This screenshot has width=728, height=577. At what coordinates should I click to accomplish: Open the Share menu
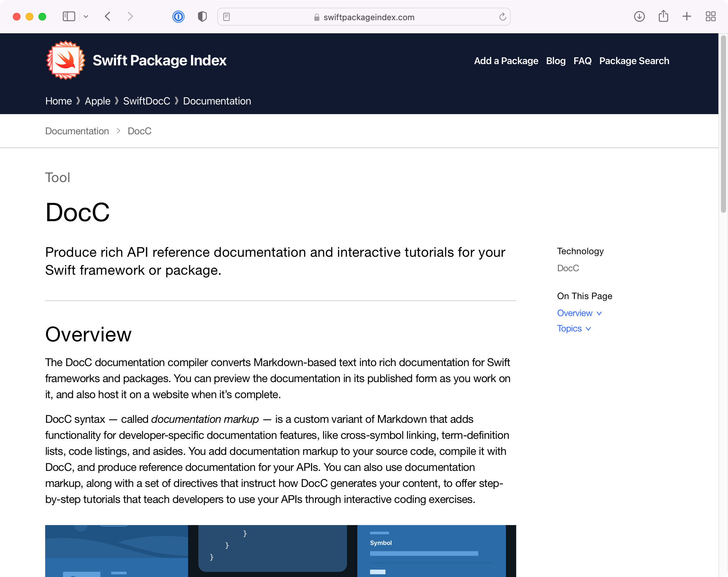tap(663, 17)
